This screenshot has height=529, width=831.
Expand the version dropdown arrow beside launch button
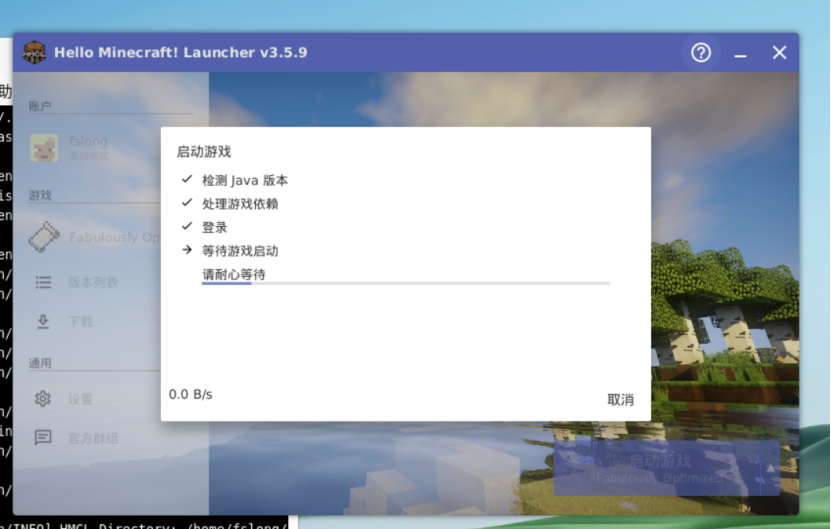click(770, 468)
